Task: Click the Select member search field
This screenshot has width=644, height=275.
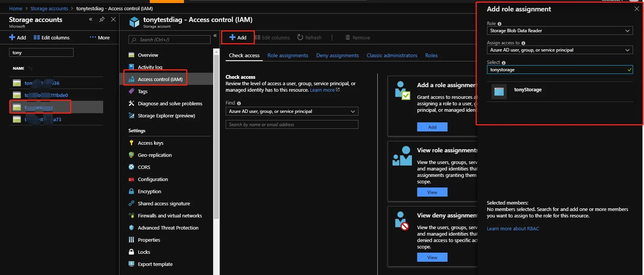Action: (560, 70)
